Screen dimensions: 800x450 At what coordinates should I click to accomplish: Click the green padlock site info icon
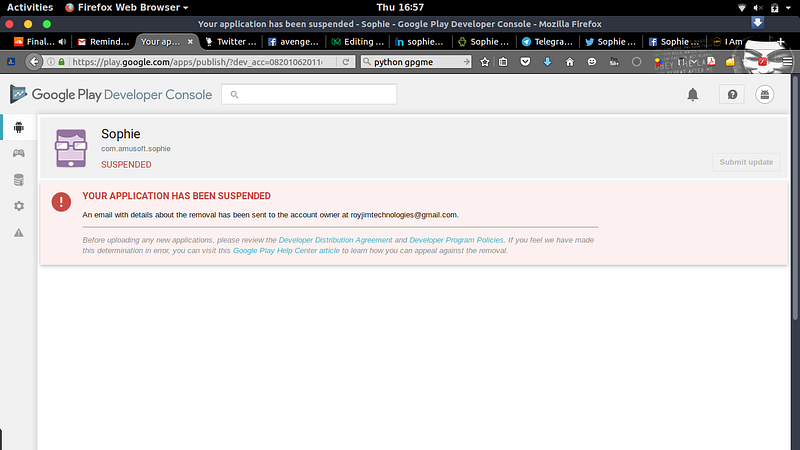click(x=62, y=62)
